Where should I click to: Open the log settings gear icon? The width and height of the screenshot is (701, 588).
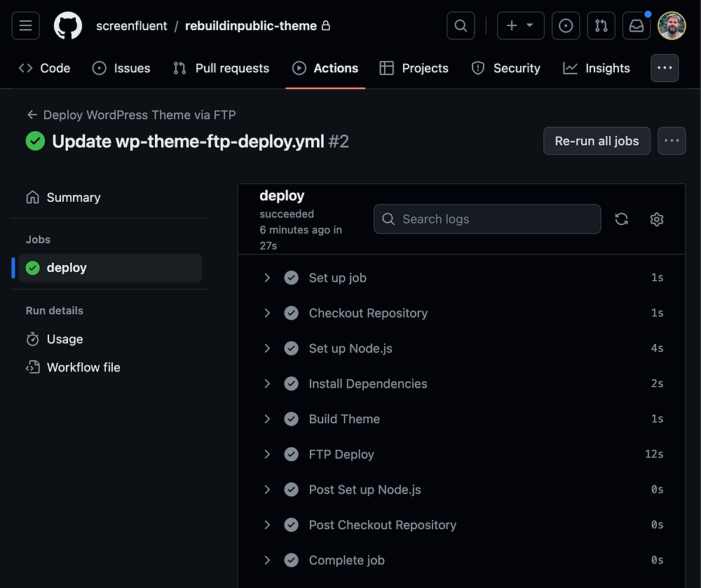coord(656,219)
